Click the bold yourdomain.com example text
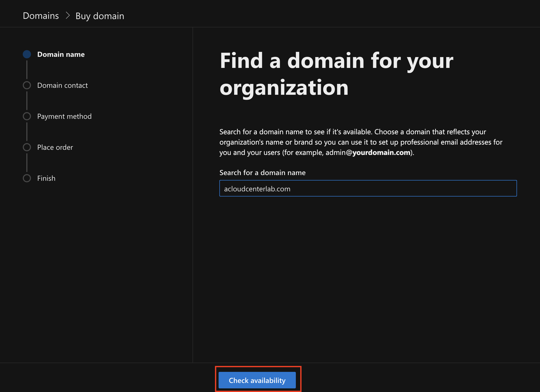 (x=381, y=152)
